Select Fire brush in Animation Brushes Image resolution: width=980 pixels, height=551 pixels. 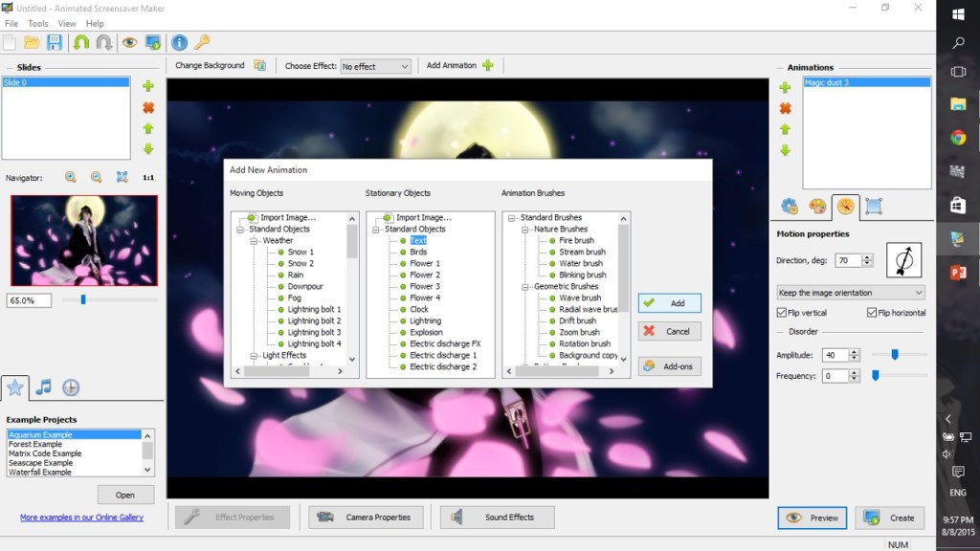(x=576, y=240)
